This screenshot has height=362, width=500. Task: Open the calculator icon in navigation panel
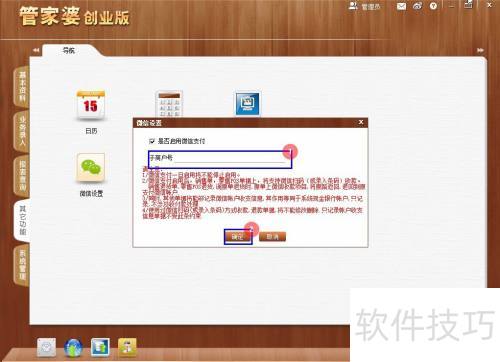[x=169, y=104]
